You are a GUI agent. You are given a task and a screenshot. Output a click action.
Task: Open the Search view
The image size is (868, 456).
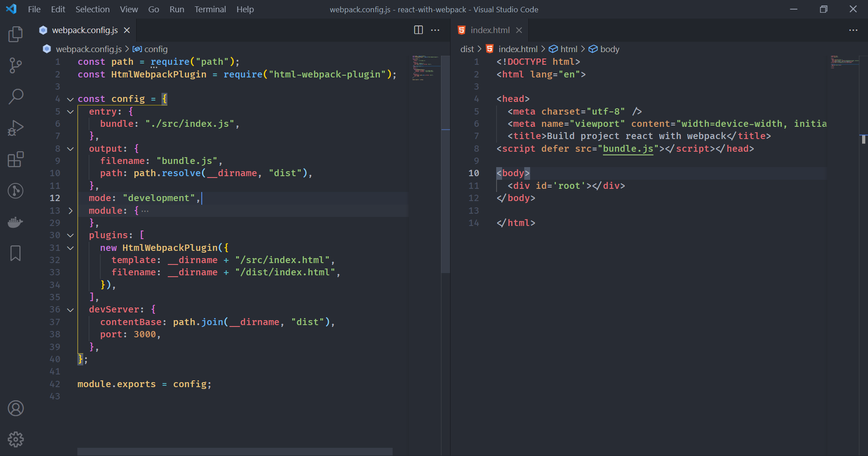(x=16, y=96)
